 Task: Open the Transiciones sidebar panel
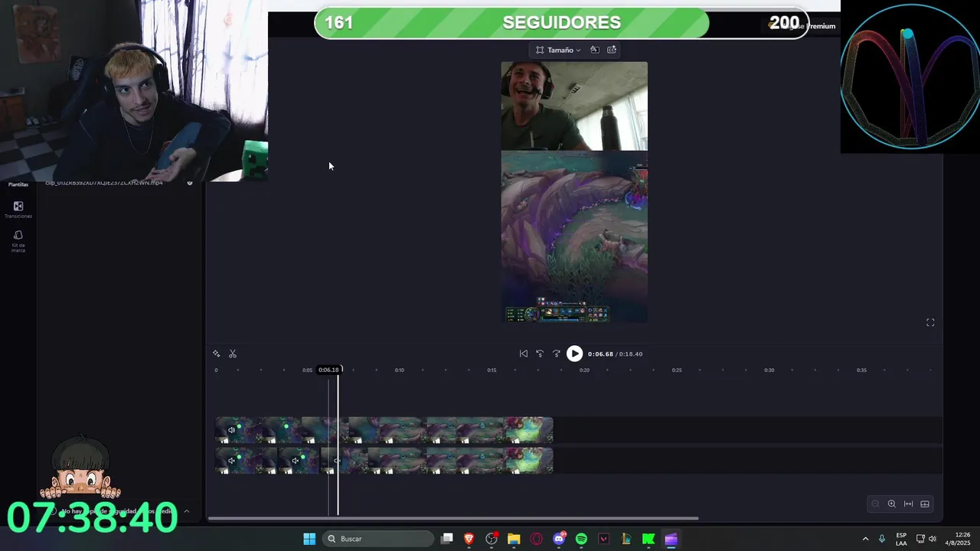[x=18, y=210]
